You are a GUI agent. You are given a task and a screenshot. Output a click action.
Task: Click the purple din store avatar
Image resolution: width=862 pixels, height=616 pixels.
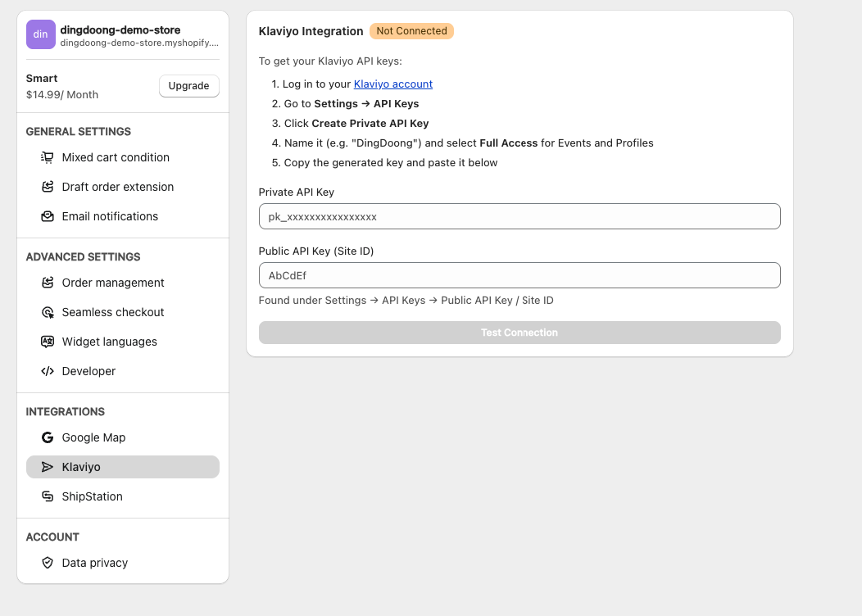[x=41, y=34]
